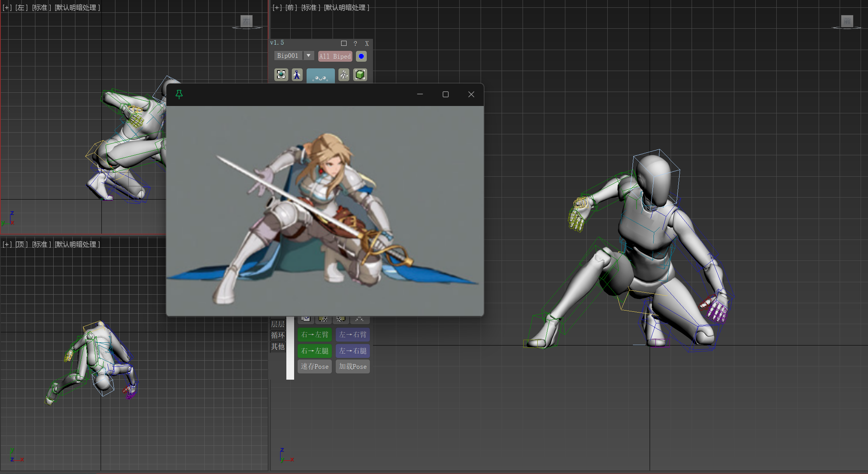
Task: Click the converging arrows icon above 左→右臂
Action: [359, 319]
